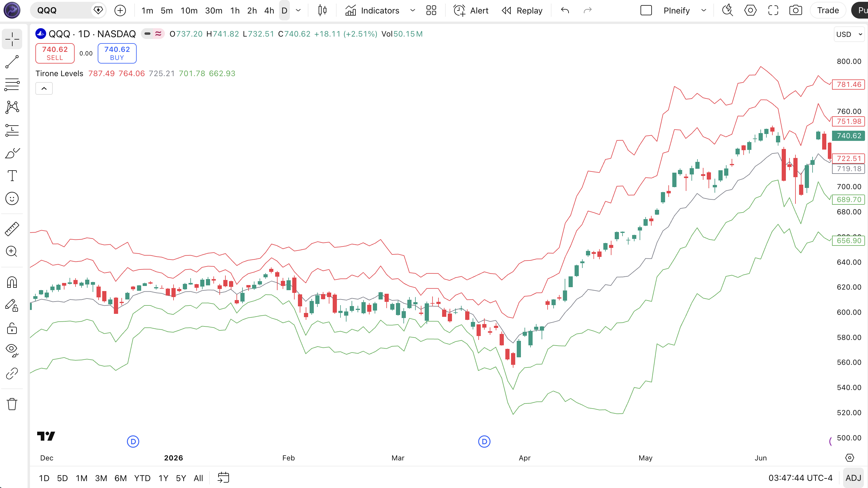
Task: Switch to the 1h timeframe
Action: tap(235, 10)
